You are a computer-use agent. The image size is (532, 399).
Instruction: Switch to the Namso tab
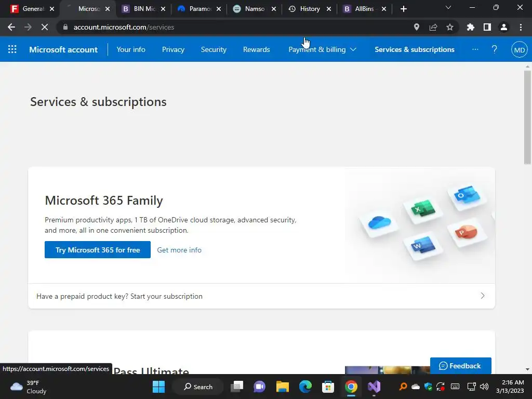pyautogui.click(x=255, y=9)
